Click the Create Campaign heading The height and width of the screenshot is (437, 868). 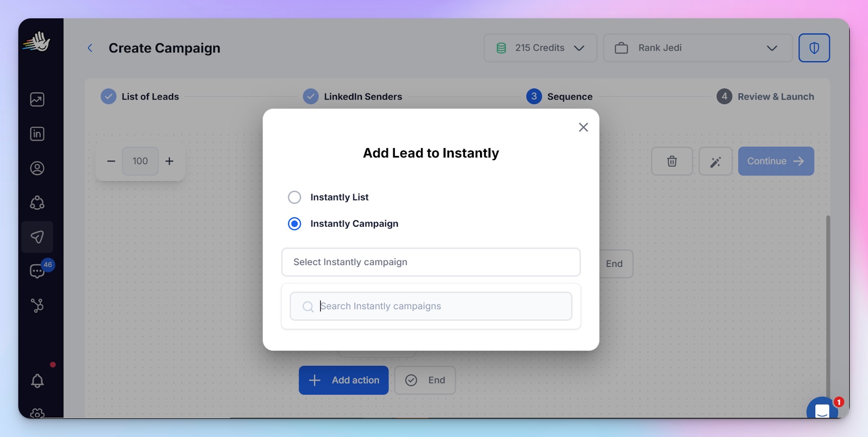(x=164, y=48)
